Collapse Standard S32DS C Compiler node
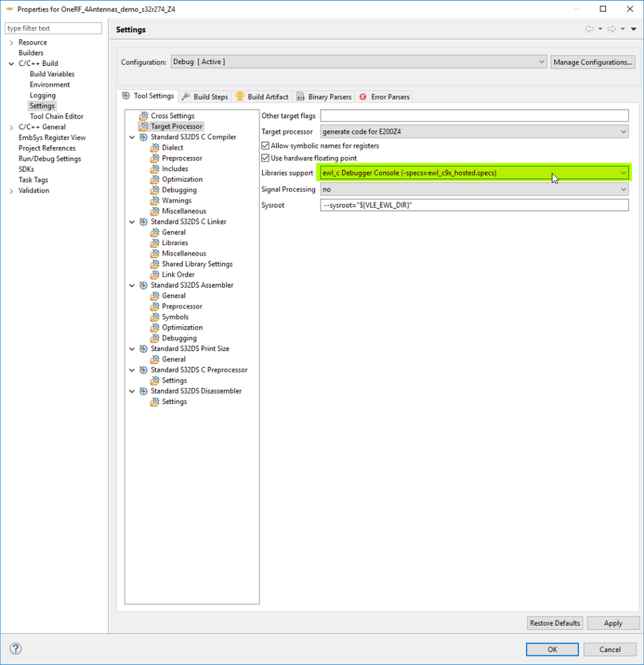 point(132,137)
